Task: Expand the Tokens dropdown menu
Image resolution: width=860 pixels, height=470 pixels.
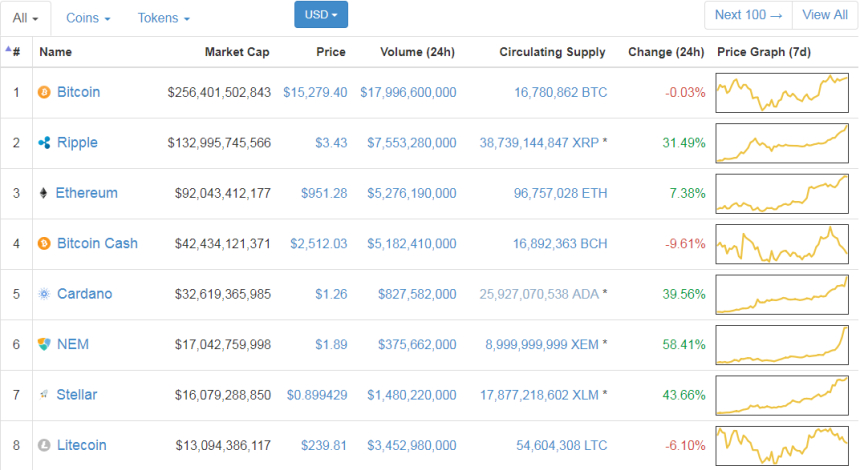Action: [x=163, y=18]
